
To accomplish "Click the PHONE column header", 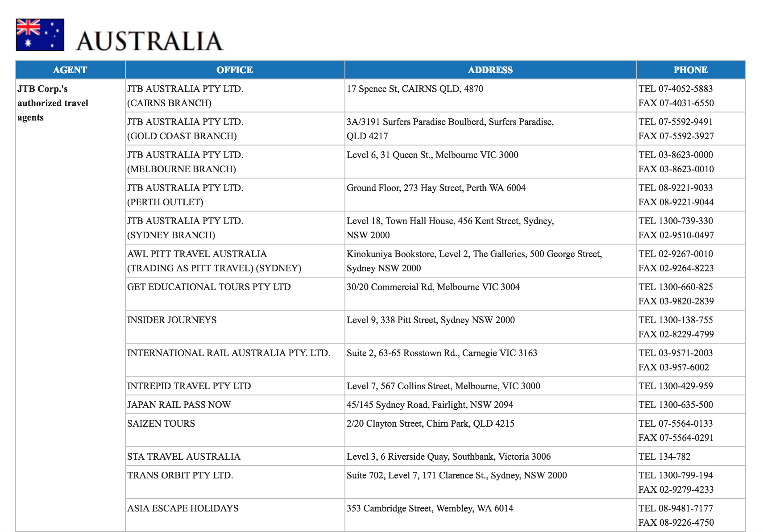I will click(690, 70).
